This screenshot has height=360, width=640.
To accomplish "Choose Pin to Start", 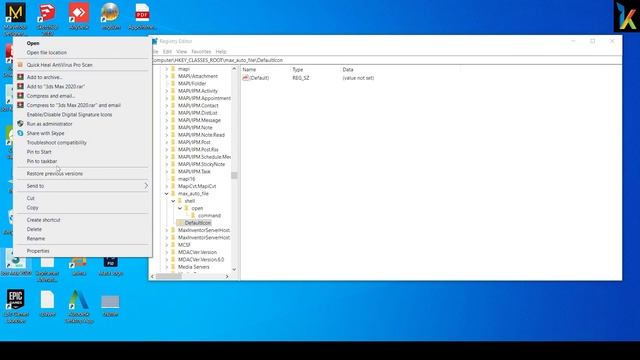I will 39,152.
